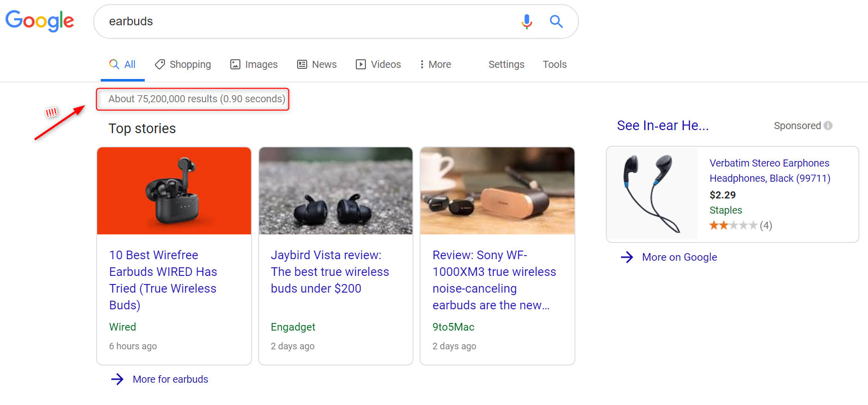
Task: Click the Verbatim earphones product image
Action: [x=653, y=194]
